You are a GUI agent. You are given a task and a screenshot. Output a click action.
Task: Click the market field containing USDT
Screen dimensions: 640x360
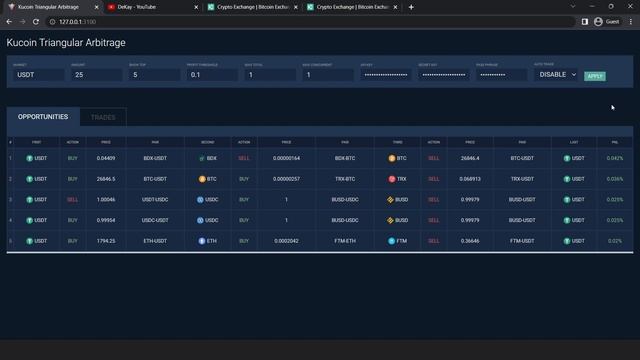[x=38, y=75]
